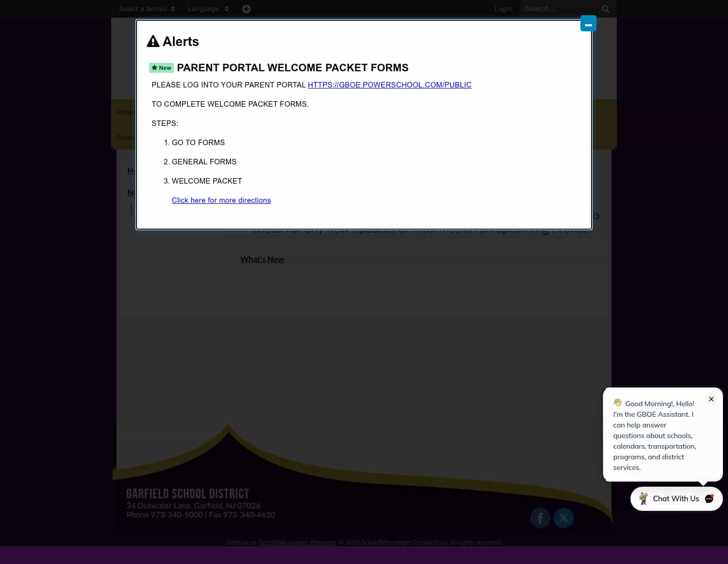Click 'TO COMPLETE WELCOME PACKET FORMS.' text
This screenshot has height=564, width=728.
(x=230, y=104)
